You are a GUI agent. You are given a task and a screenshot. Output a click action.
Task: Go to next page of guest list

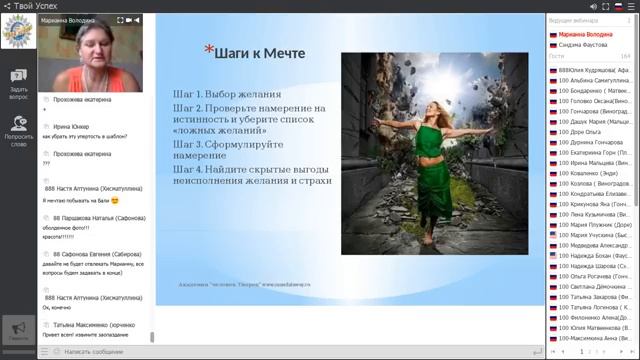coord(621,351)
